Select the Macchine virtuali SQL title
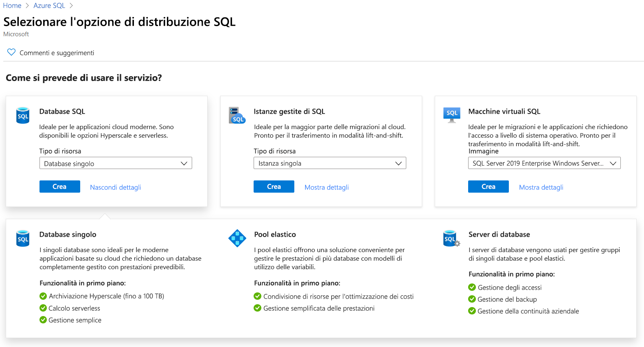The image size is (644, 347). (504, 111)
